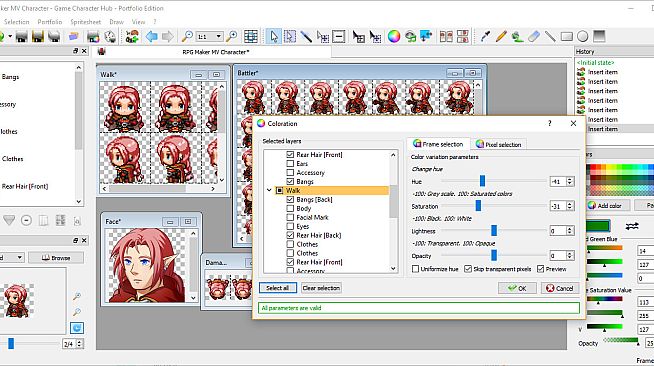The image size is (654, 366).
Task: Click the Saturation value spinner arrows
Action: [x=570, y=206]
